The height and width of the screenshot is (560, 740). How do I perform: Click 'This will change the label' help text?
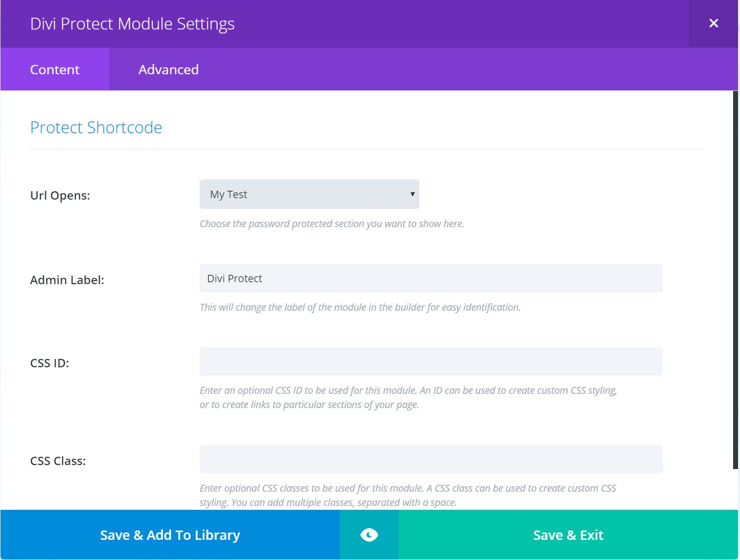point(360,307)
